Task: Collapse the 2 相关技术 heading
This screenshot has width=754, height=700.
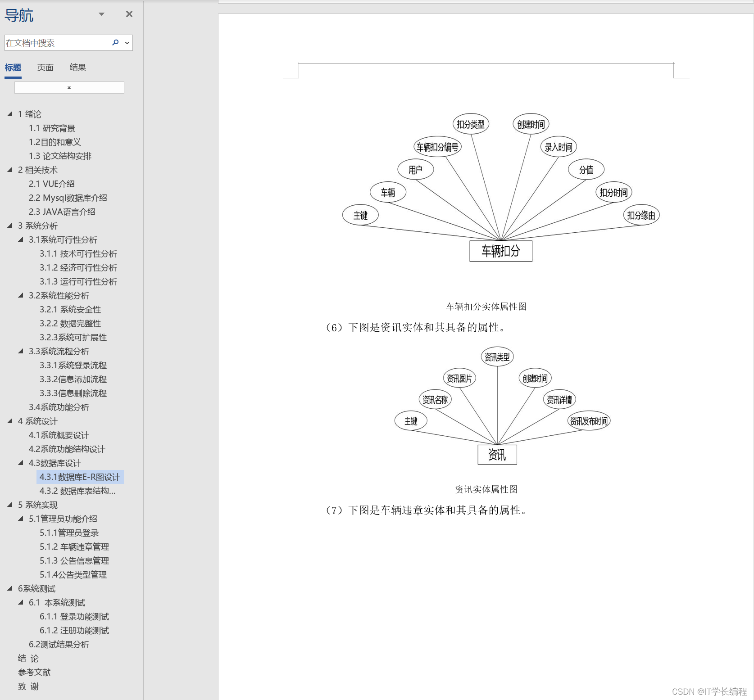Action: 10,170
